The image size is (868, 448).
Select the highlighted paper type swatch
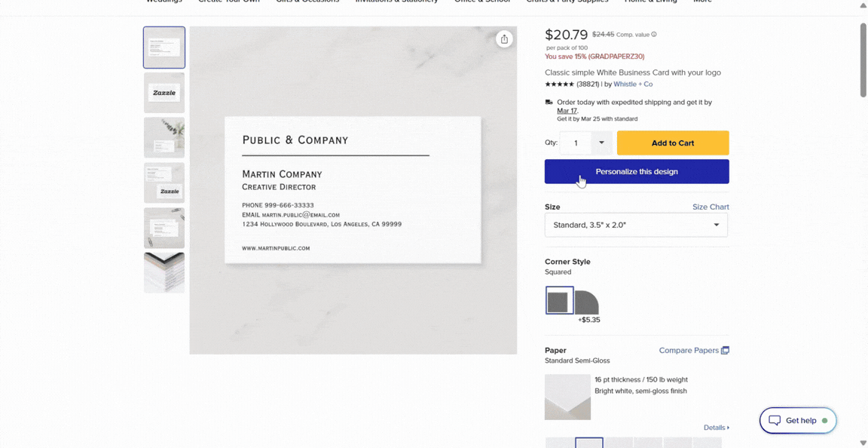point(588,443)
